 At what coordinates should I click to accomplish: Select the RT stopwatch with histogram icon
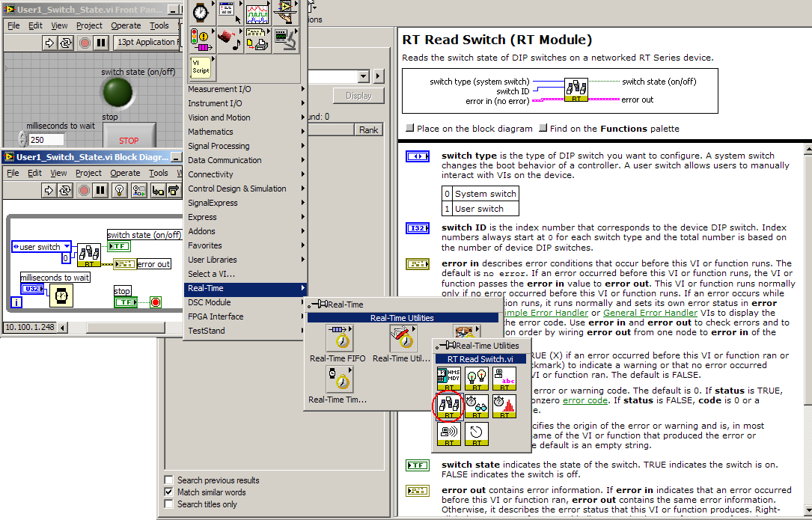[504, 406]
